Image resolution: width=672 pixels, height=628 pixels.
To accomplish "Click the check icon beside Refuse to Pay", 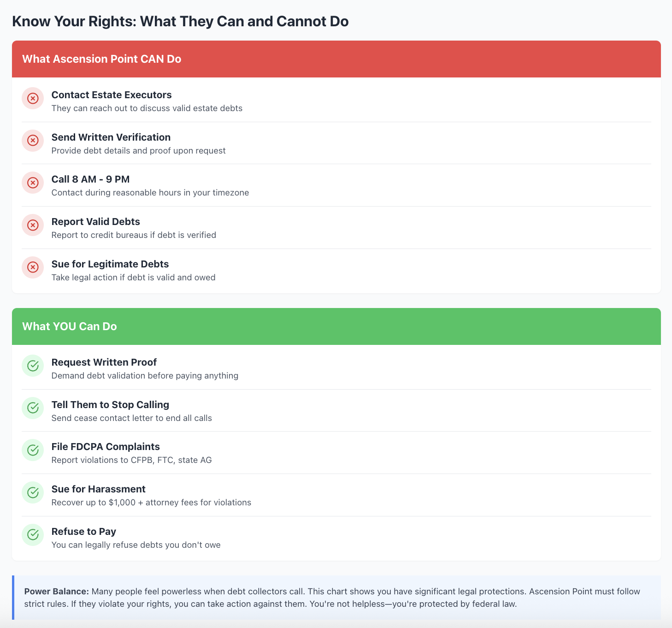I will tap(33, 535).
